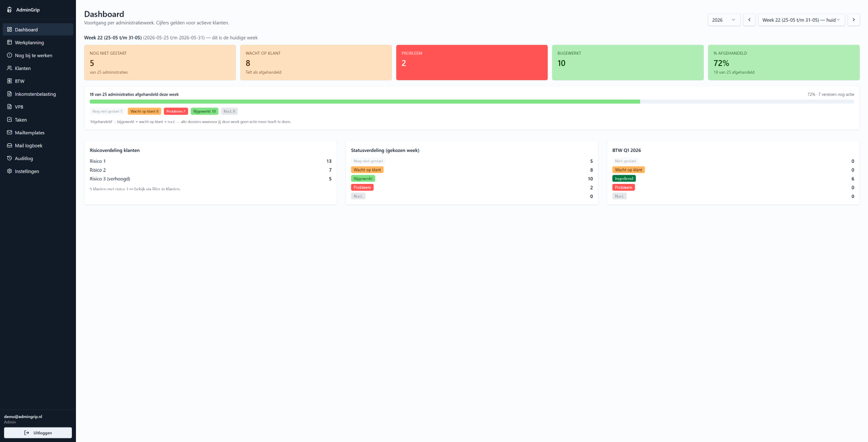Click the Nog niet gestart summary card
This screenshot has height=442, width=868.
[160, 62]
